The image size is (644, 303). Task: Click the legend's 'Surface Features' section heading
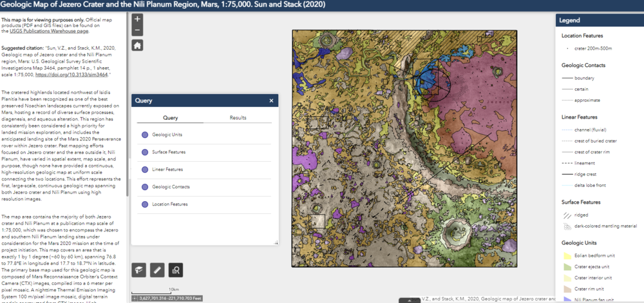coord(582,202)
